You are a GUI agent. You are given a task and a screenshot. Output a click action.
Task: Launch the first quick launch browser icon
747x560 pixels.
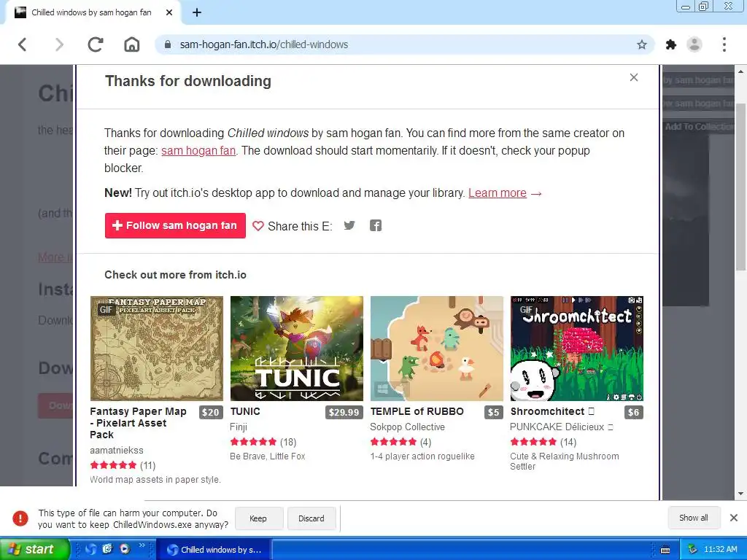(x=91, y=549)
